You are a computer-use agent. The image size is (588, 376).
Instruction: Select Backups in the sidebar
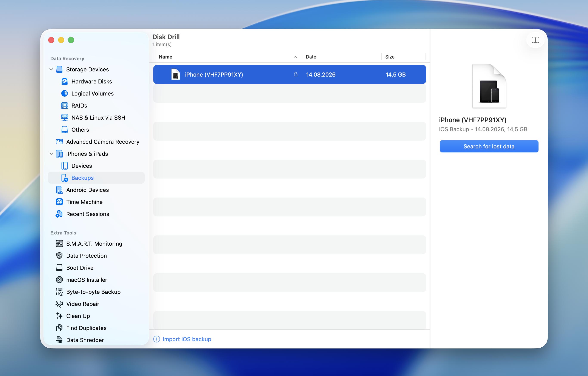[x=96, y=178]
